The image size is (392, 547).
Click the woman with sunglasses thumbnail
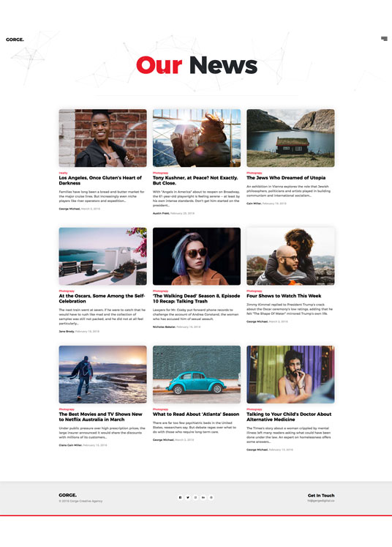tap(197, 256)
